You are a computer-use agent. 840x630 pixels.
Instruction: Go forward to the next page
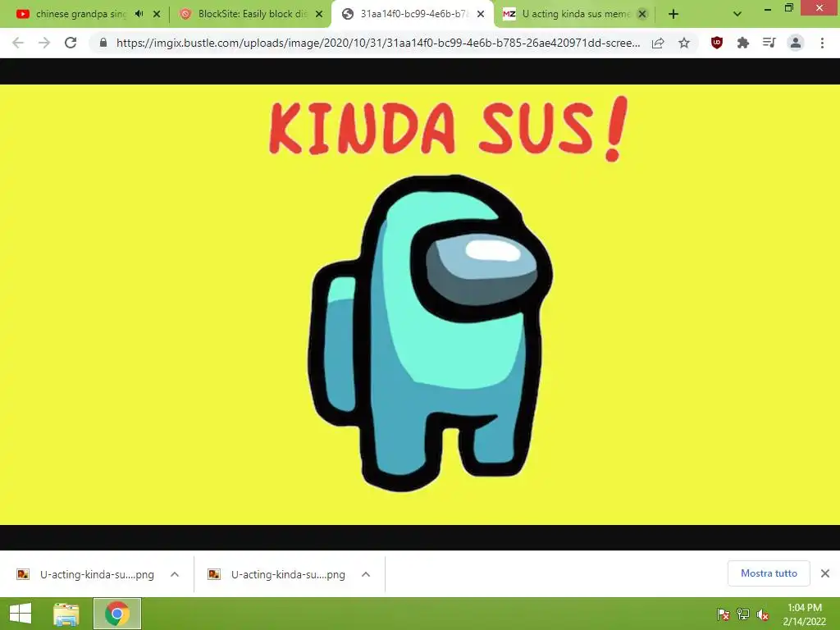(x=44, y=43)
